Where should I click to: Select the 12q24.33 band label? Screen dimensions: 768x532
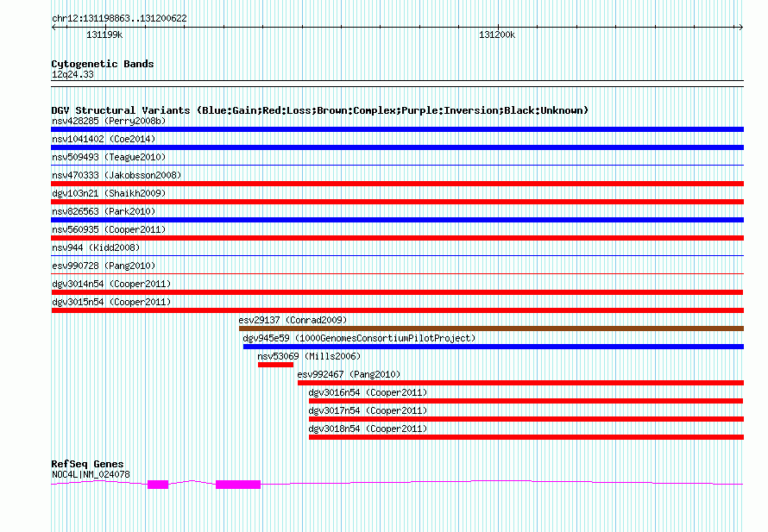tap(72, 74)
